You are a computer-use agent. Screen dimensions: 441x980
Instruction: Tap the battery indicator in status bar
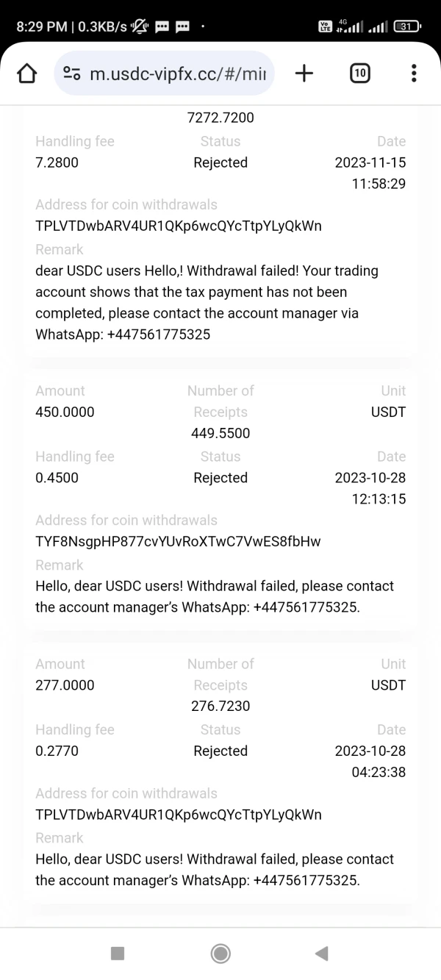[406, 26]
